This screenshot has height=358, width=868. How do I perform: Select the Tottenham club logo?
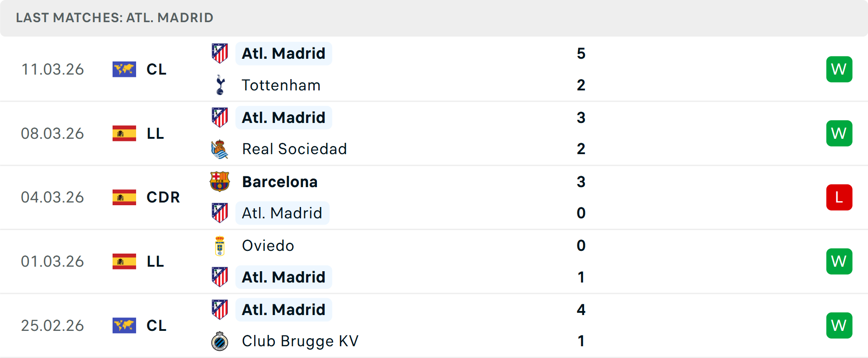tap(220, 85)
